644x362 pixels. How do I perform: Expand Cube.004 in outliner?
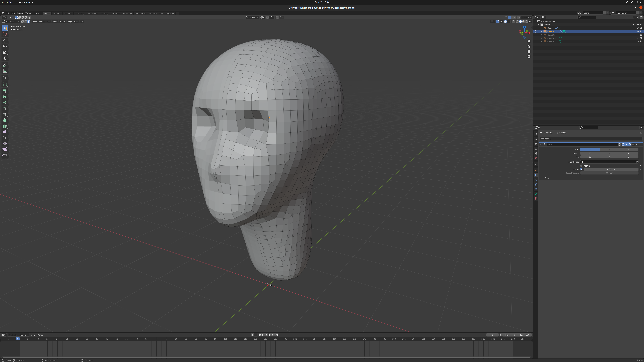(x=542, y=41)
